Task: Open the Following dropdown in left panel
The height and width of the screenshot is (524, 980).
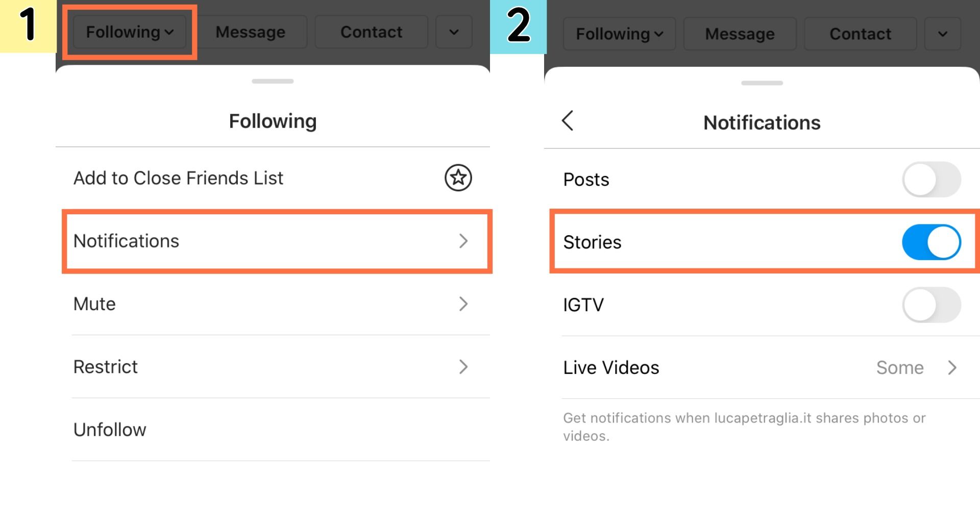Action: [130, 32]
